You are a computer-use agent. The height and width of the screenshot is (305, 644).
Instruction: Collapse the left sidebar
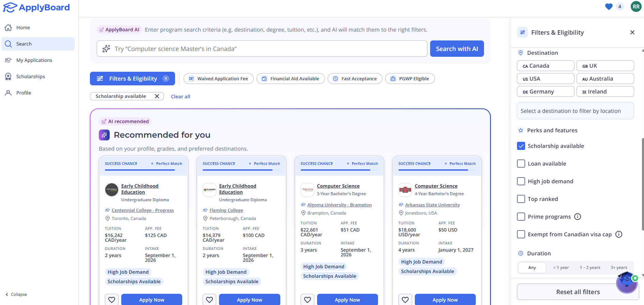(x=16, y=294)
